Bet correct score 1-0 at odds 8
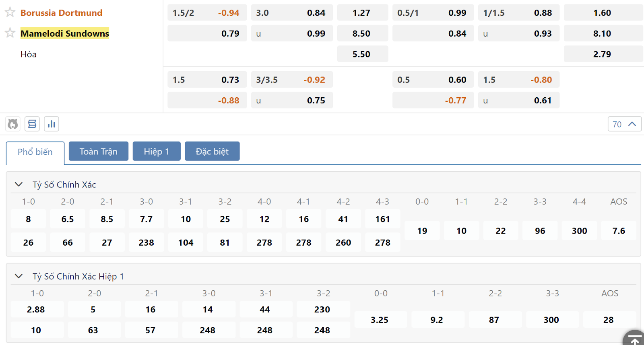 pyautogui.click(x=28, y=219)
